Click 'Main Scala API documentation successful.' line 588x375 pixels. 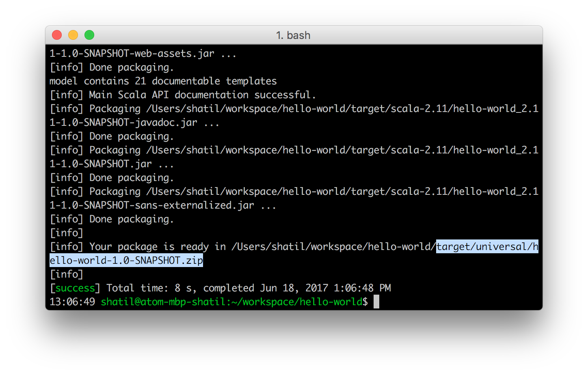(x=202, y=95)
